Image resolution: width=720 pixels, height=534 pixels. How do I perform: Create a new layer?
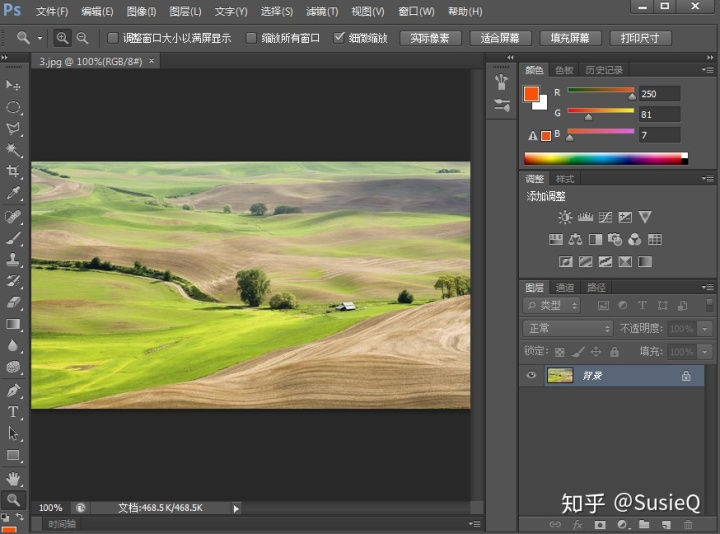[666, 524]
